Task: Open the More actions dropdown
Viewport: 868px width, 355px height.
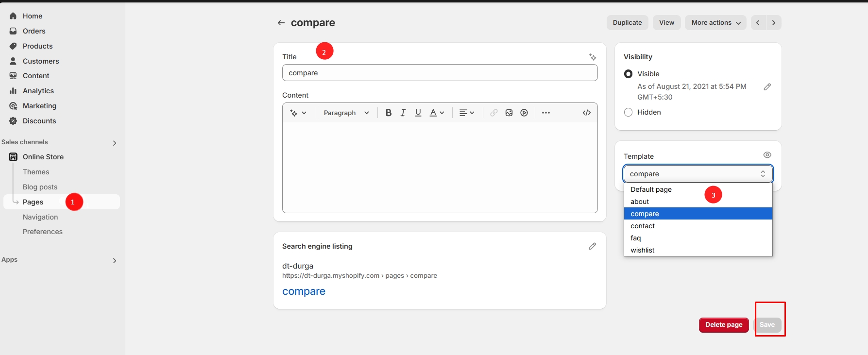Action: tap(715, 23)
